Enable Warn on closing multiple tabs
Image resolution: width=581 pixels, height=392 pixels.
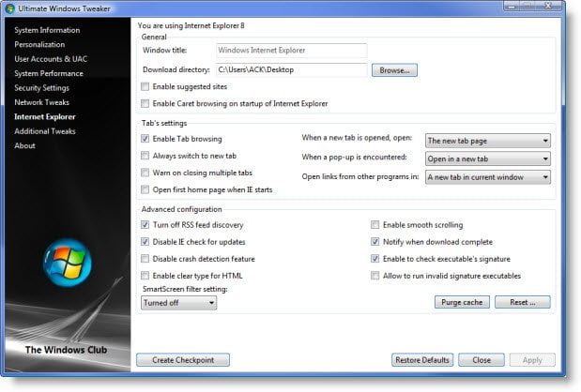tap(145, 173)
